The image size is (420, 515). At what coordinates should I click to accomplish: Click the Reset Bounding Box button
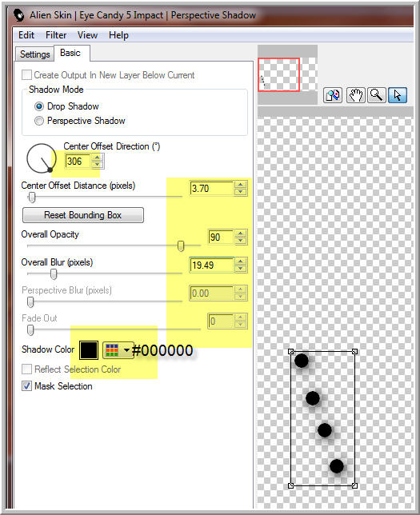click(83, 215)
